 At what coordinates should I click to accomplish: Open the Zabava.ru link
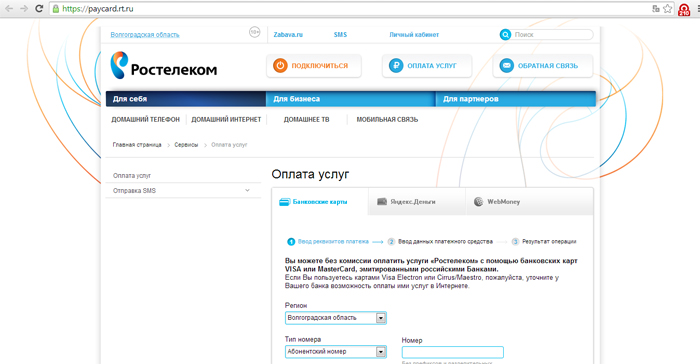pos(288,34)
